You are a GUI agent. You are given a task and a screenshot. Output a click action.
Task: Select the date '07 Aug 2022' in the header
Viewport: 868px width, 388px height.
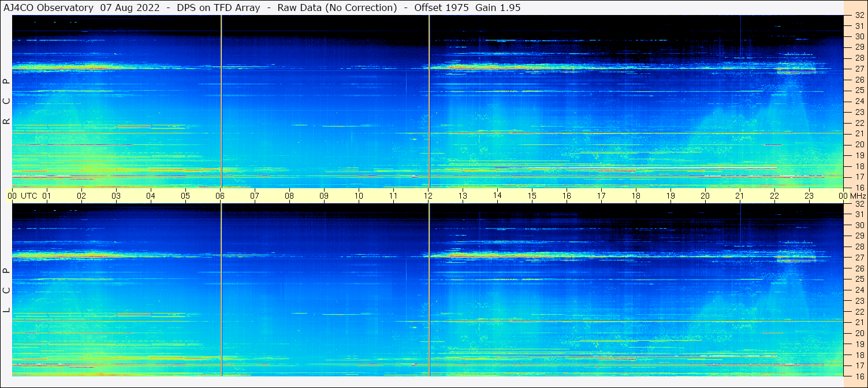[130, 8]
